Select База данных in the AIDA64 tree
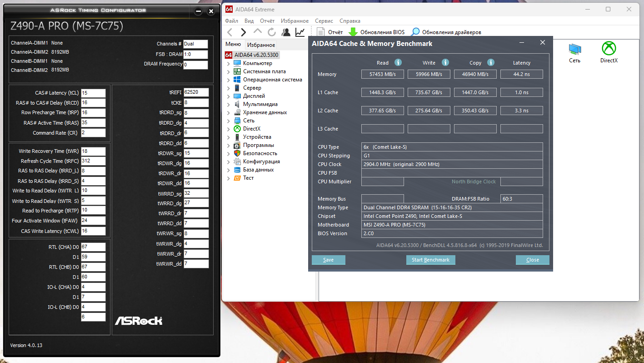Screen dimensions: 644x363 [258, 170]
